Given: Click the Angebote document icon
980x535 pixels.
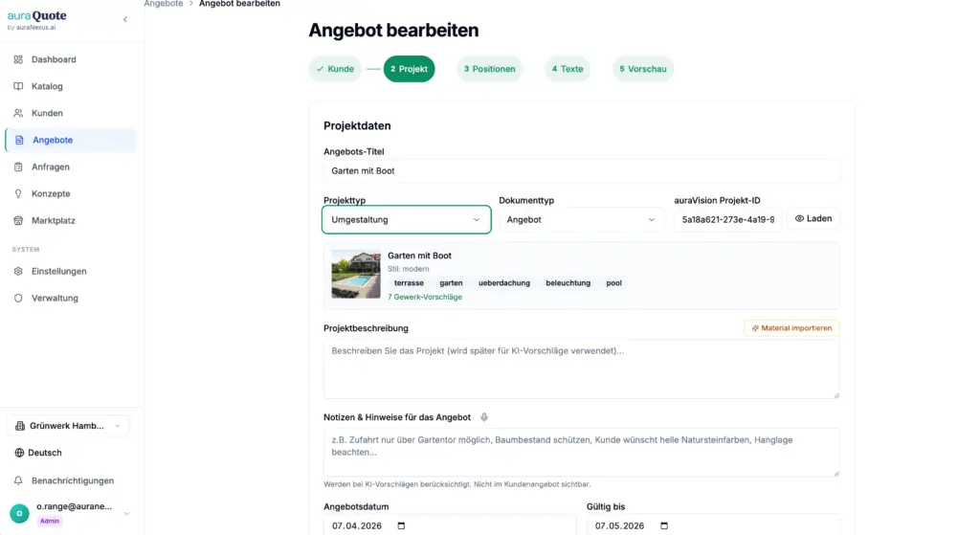Looking at the screenshot, I should (19, 140).
